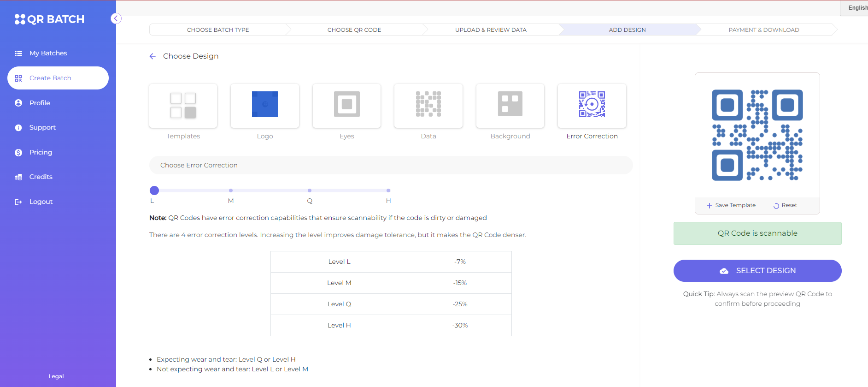Click the Templates caption under card
868x387 pixels.
coord(183,136)
